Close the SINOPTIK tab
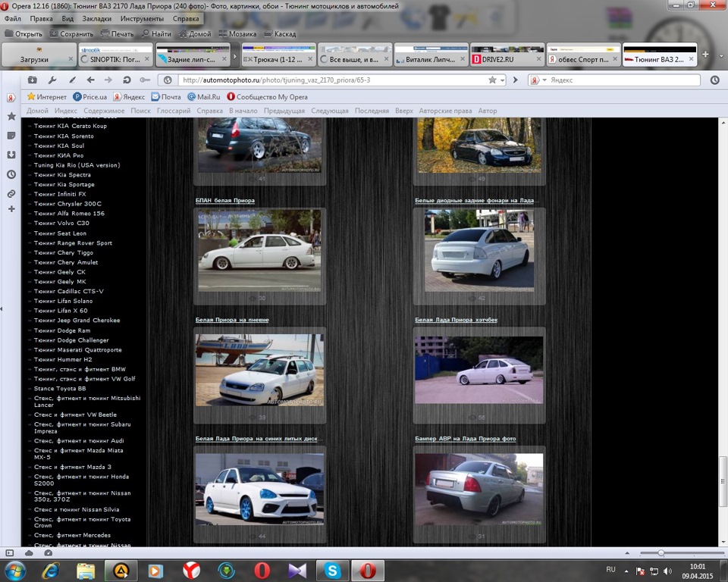Screen dimensions: 728x582 (x=146, y=59)
